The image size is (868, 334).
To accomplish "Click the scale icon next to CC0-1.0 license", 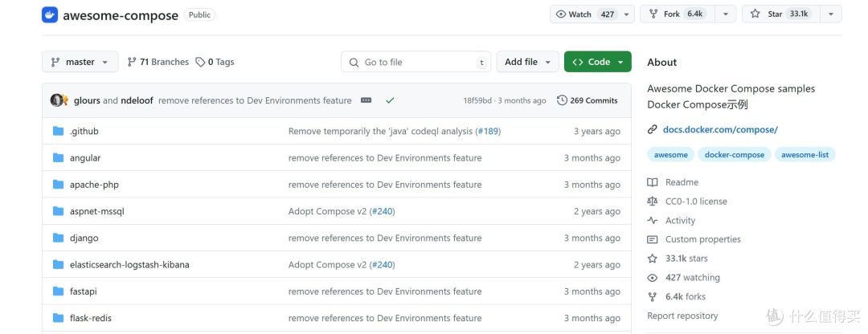I will (653, 202).
